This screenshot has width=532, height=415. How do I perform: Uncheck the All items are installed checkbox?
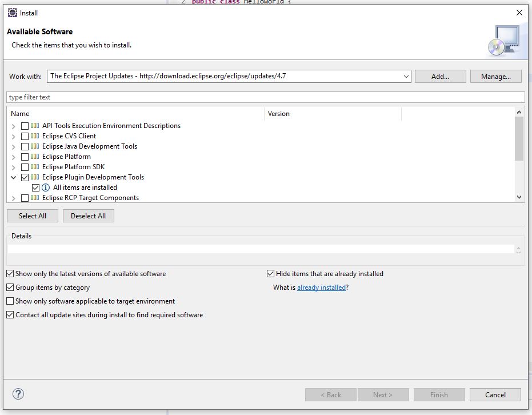(35, 187)
